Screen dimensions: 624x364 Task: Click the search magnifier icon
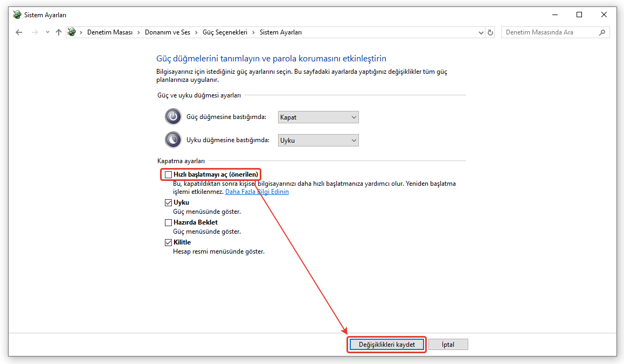(602, 32)
